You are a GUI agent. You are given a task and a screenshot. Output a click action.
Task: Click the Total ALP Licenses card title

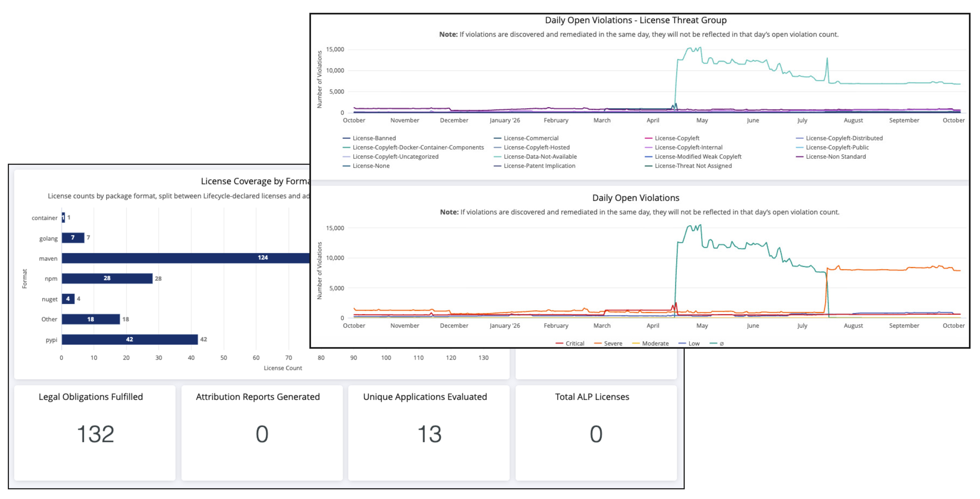(592, 397)
